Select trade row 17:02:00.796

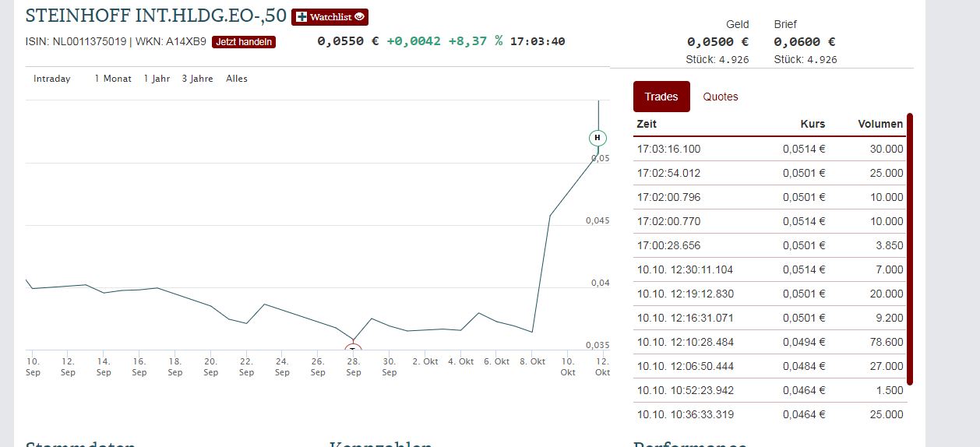[770, 197]
